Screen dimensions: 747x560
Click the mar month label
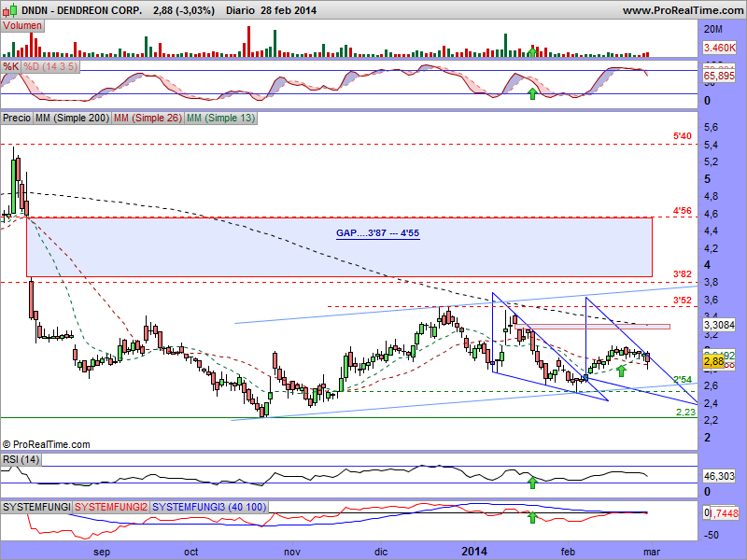[x=652, y=552]
